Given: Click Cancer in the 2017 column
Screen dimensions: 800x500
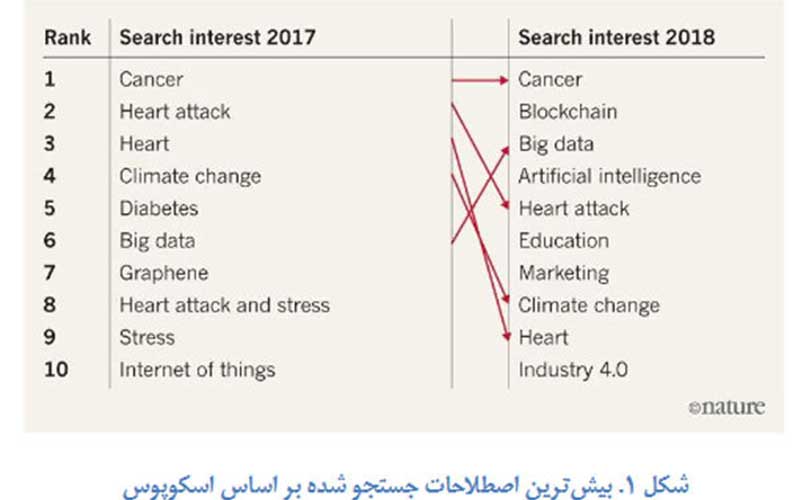Looking at the screenshot, I should 151,79.
